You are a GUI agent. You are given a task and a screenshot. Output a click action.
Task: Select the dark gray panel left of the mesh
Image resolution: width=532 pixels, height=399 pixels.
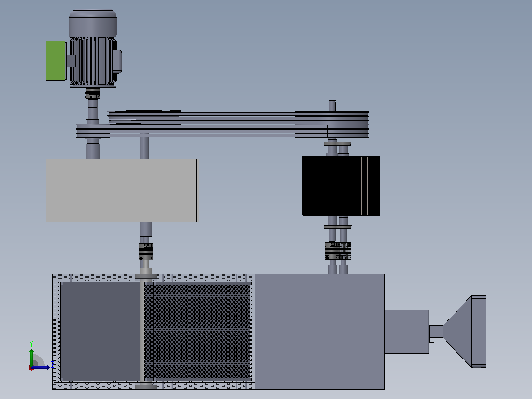click(100, 332)
